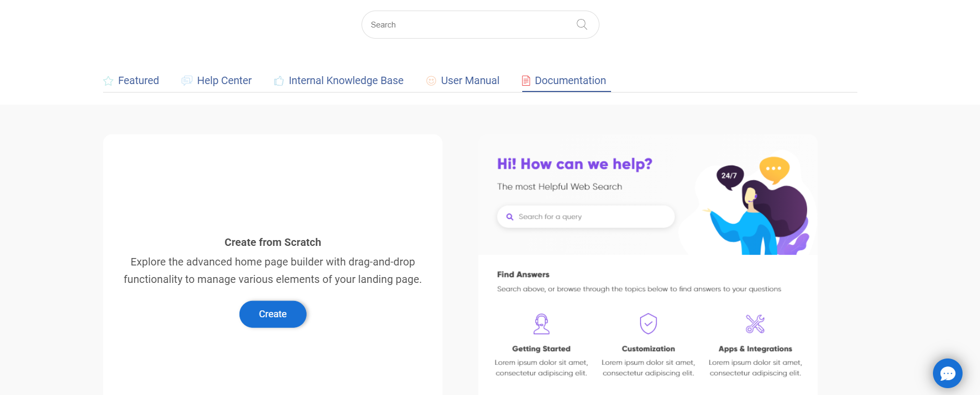980x395 pixels.
Task: Click the Create button
Action: coord(273,314)
